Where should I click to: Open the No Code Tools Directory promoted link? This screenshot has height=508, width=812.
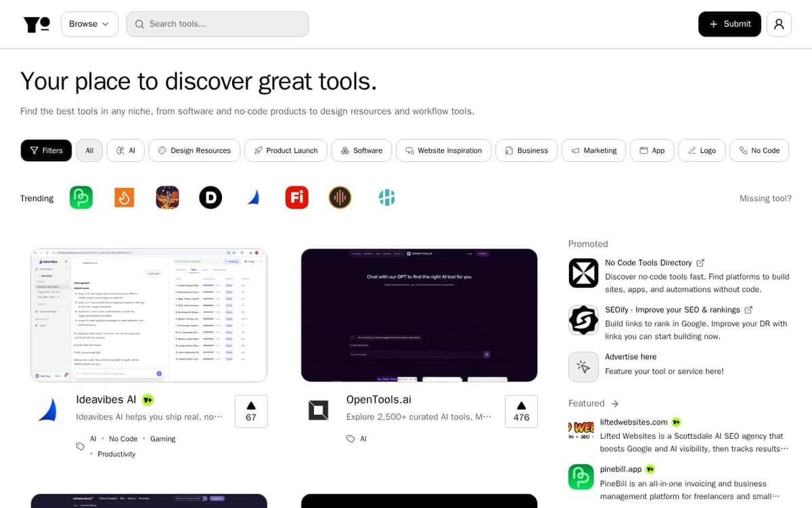click(x=648, y=263)
